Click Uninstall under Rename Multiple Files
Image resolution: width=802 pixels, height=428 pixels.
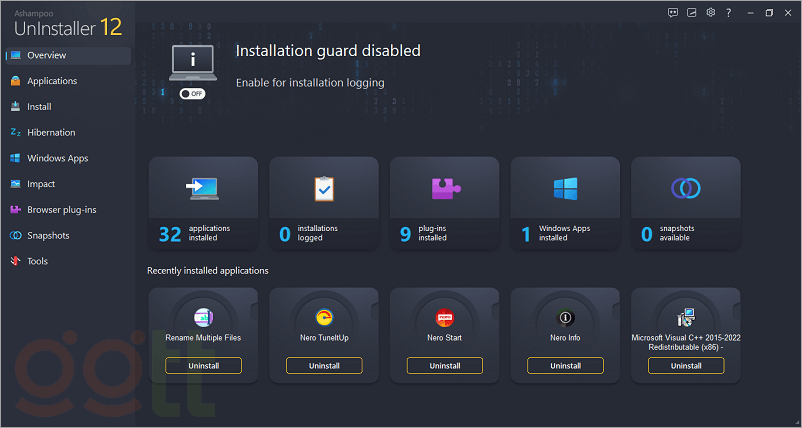(x=203, y=366)
